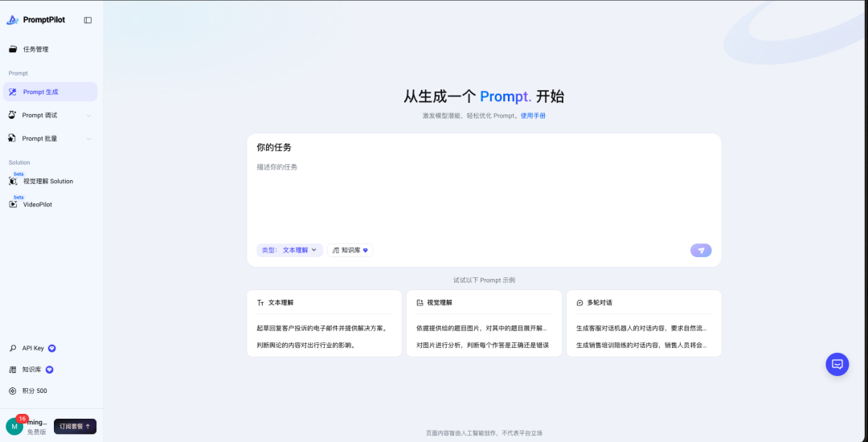868x442 pixels.
Task: Select example 对图片进行分析，判断每个作答
Action: pos(483,346)
